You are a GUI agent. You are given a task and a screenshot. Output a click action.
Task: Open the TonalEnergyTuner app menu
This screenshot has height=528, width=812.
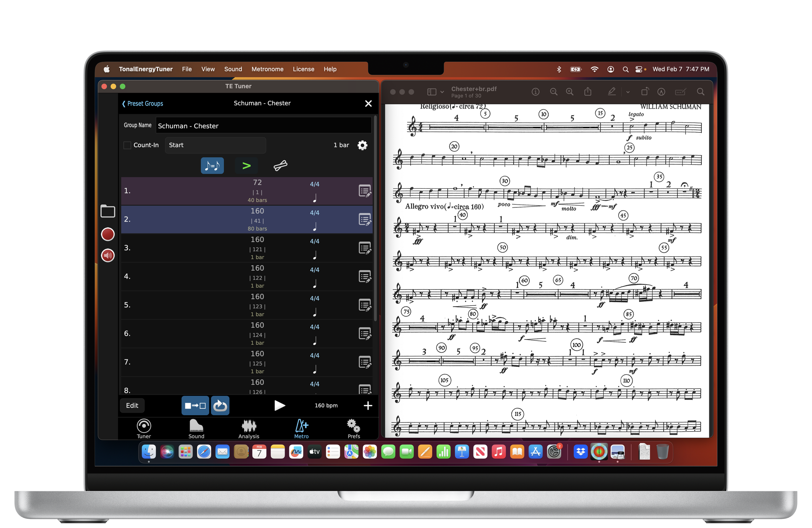[x=146, y=69]
